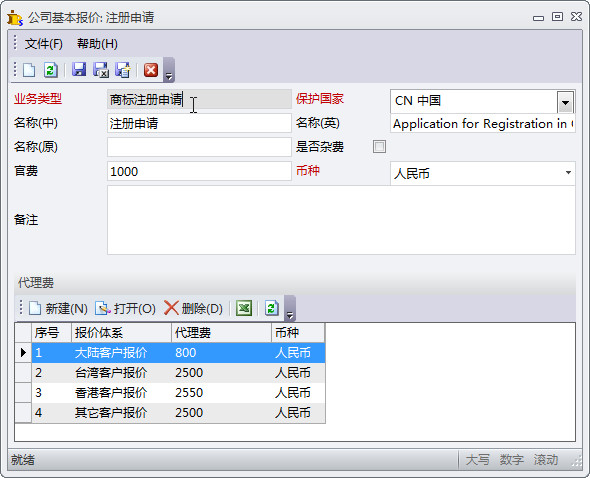
Task: Export agency fees with the Excel icon
Action: (x=244, y=308)
